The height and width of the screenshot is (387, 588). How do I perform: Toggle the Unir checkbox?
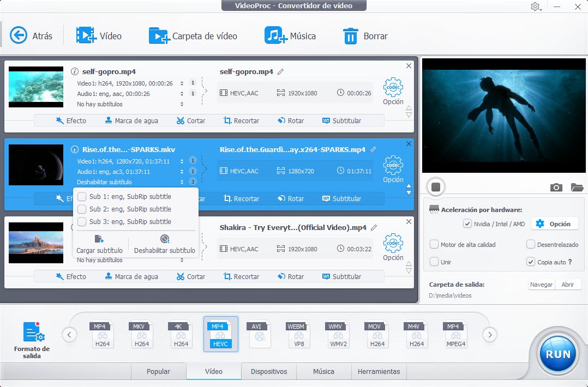[x=434, y=262]
